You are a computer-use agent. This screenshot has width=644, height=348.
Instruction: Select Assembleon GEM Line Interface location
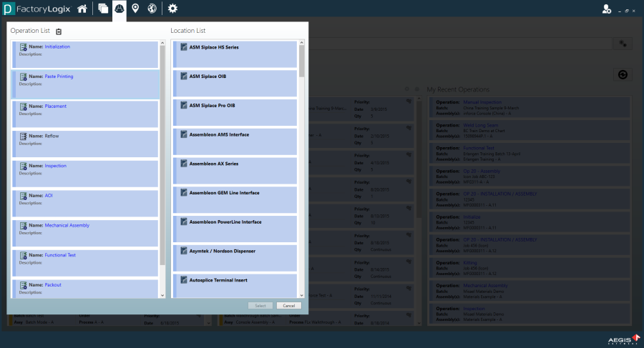coord(224,193)
